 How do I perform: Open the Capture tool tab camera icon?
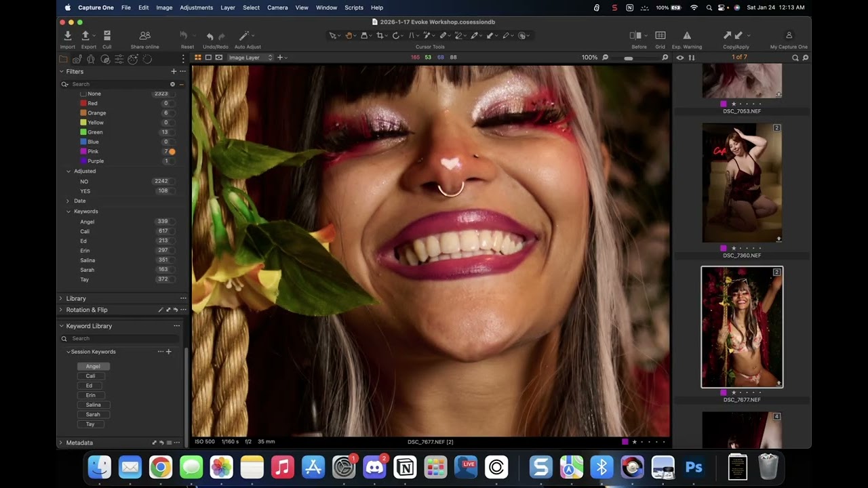pyautogui.click(x=77, y=59)
